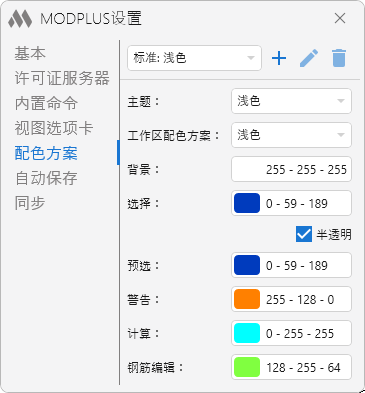Switch to the 许可证服务器 tab
The width and height of the screenshot is (365, 393).
point(62,78)
